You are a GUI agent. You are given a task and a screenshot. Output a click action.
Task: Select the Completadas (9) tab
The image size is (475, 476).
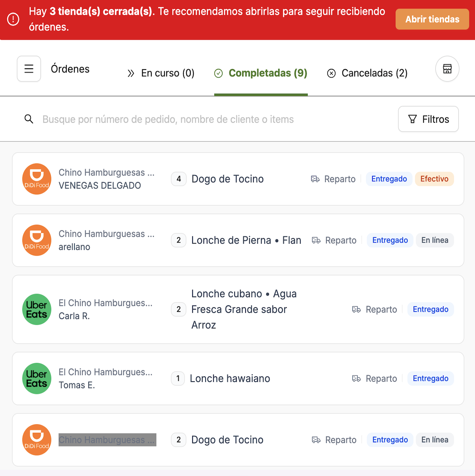(x=261, y=73)
